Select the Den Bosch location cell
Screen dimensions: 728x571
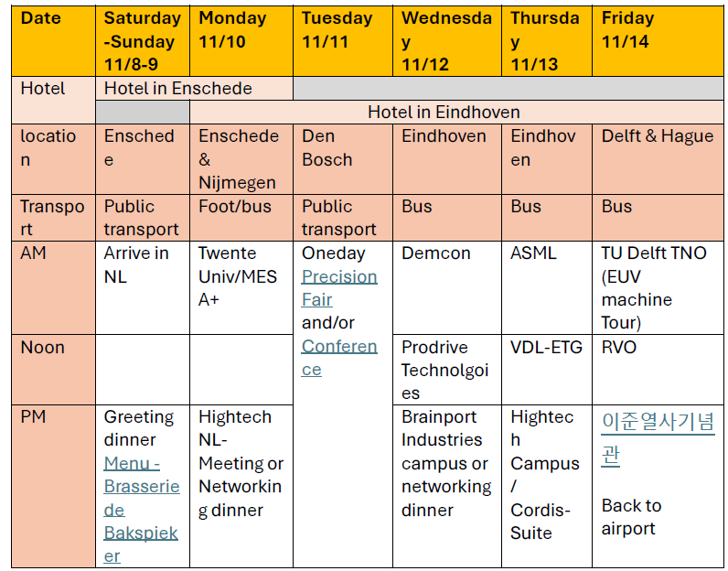coord(343,159)
